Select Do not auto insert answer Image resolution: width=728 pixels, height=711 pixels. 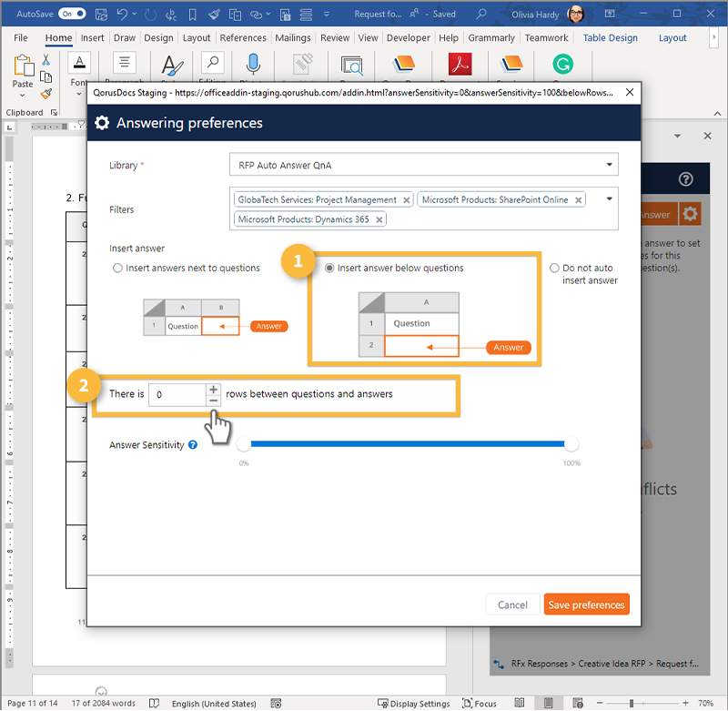coord(554,268)
